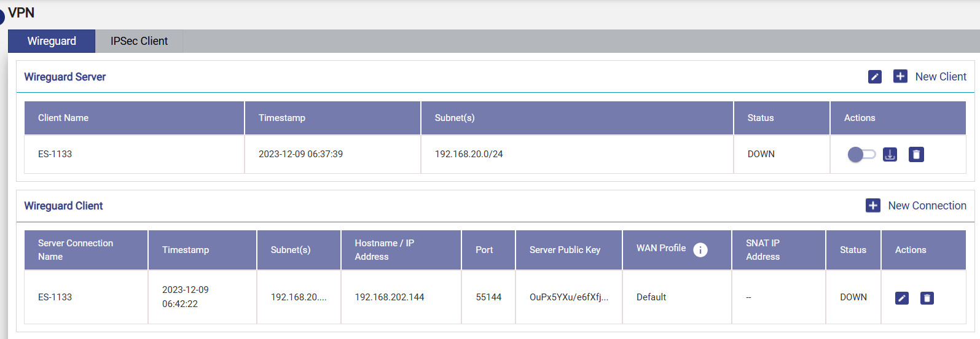Select the truncated public key OuPx5YXu value
Screen dimensions: 980x339
[568, 297]
